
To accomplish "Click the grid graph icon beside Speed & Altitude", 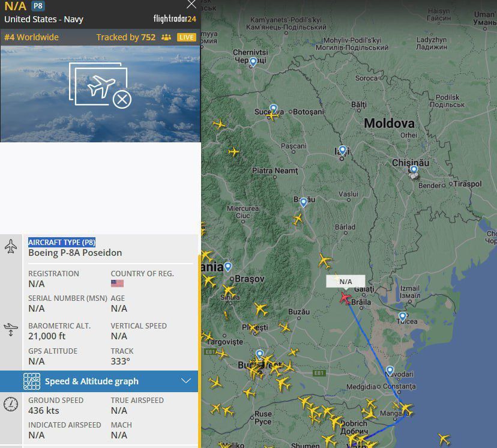I will point(32,381).
